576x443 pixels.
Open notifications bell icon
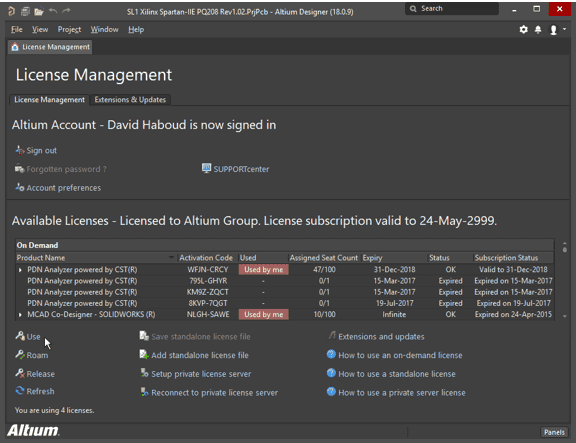coord(538,29)
